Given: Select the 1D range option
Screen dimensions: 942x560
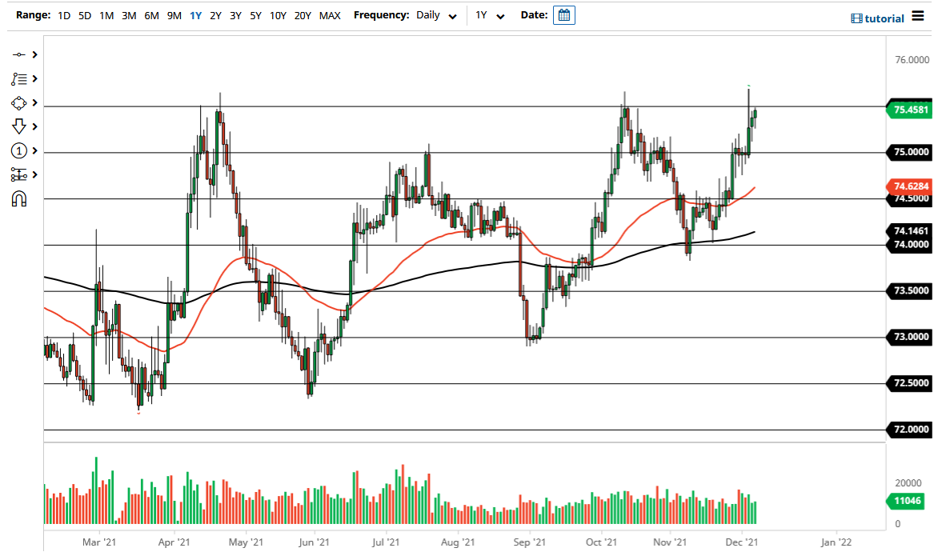Looking at the screenshot, I should (x=62, y=14).
